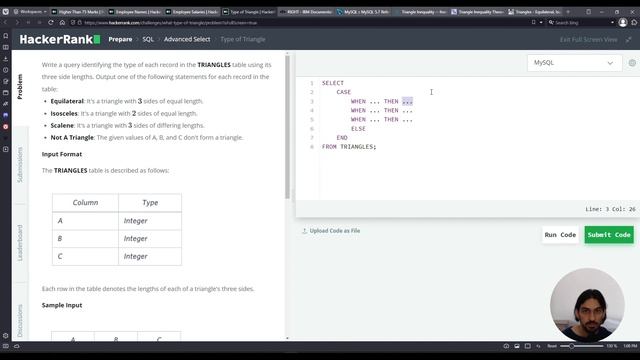Screen dimensions: 640x360
Task: Switch to MySQL 5.7 Reference tab
Action: 363,12
